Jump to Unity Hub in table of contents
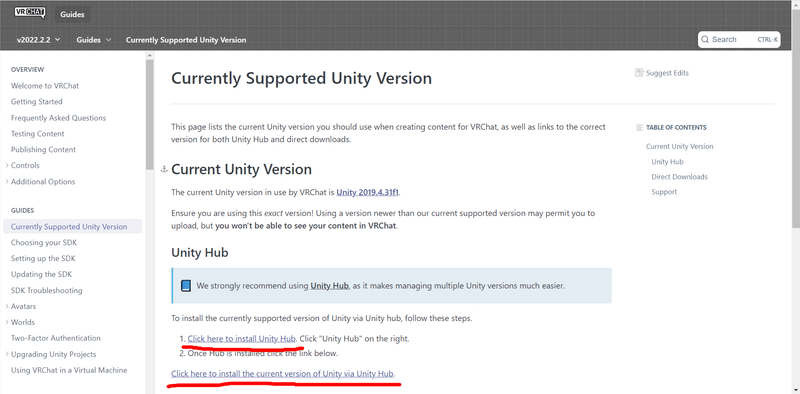The height and width of the screenshot is (394, 800). coord(667,162)
